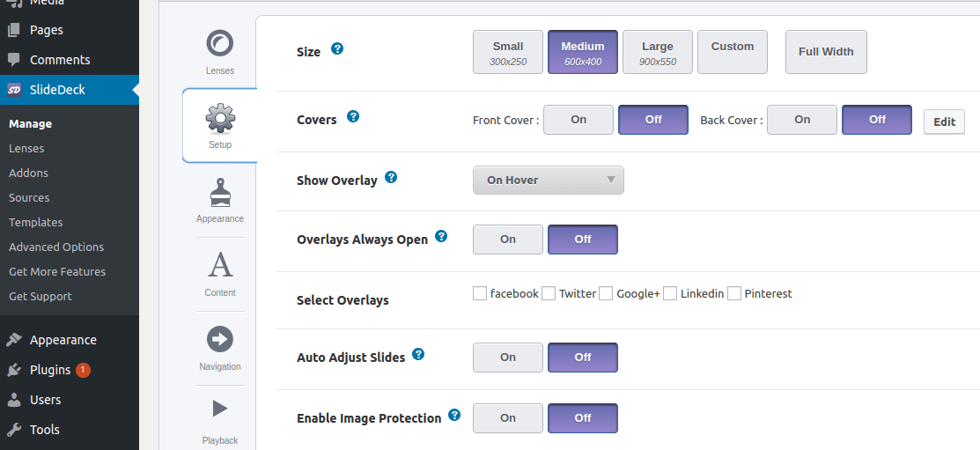The image size is (980, 450).
Task: Set Auto Adjust Slides to Off
Action: pos(583,358)
